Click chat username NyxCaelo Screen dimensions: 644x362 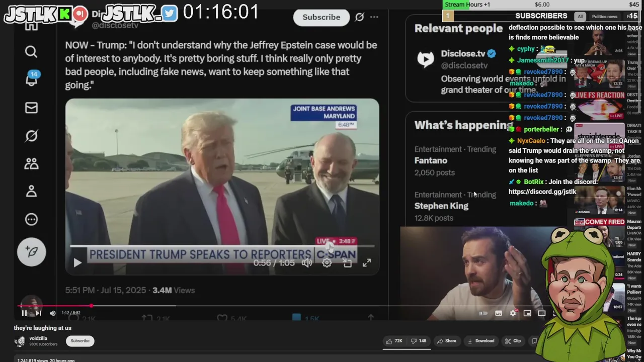(531, 141)
